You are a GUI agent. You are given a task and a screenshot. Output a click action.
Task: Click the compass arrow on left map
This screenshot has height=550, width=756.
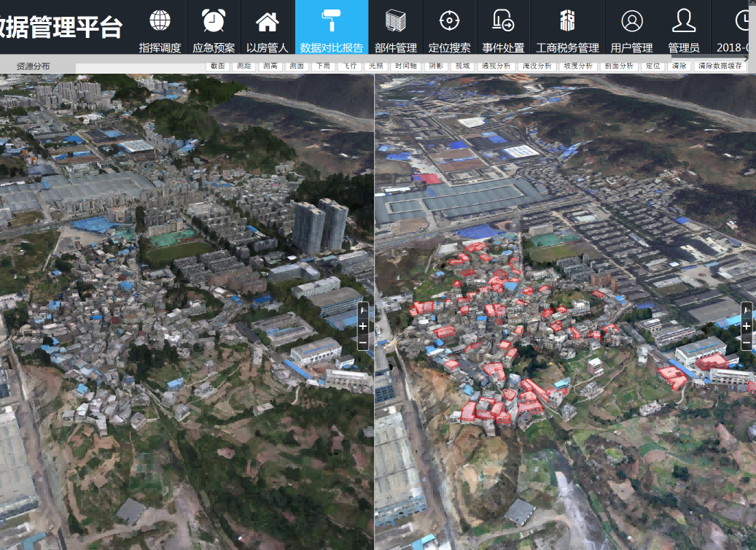click(x=363, y=311)
